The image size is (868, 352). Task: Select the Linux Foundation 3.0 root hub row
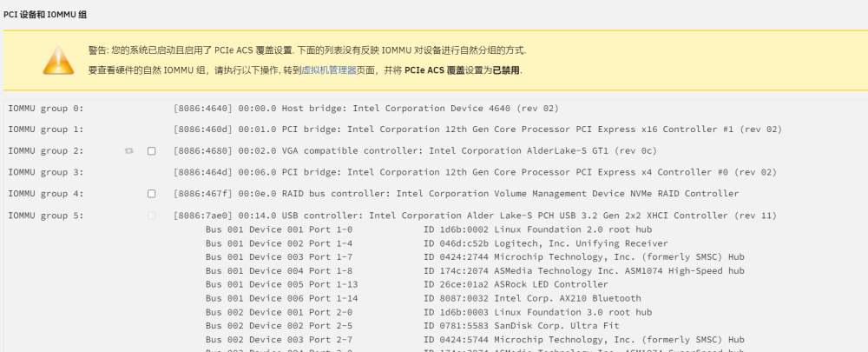point(429,312)
